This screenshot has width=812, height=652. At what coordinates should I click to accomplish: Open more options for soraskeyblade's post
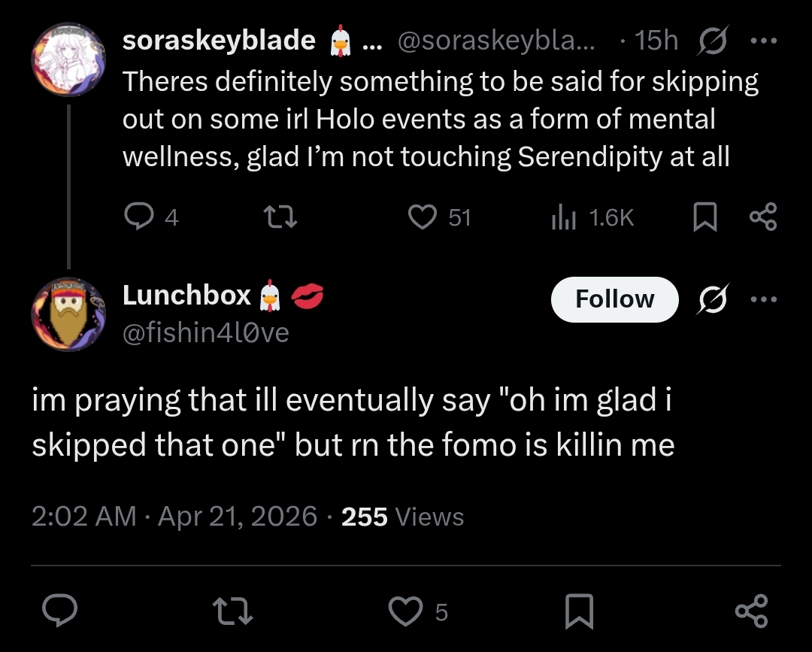(x=764, y=41)
